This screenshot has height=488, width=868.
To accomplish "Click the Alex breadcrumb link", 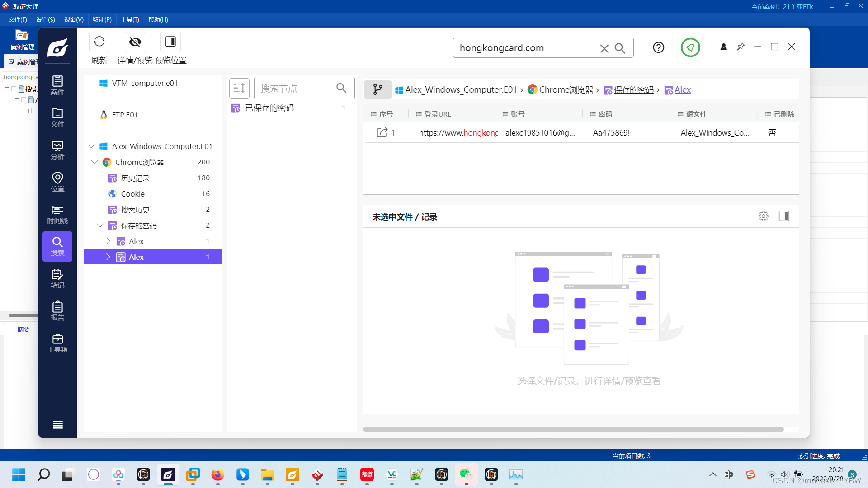I will coord(682,89).
